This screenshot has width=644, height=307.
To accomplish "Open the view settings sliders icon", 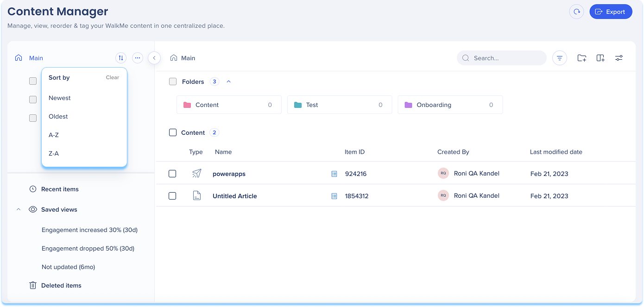I will pyautogui.click(x=619, y=58).
